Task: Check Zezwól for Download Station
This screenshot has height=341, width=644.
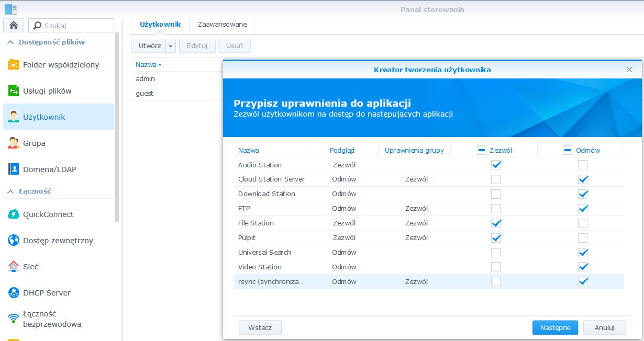Action: (496, 194)
